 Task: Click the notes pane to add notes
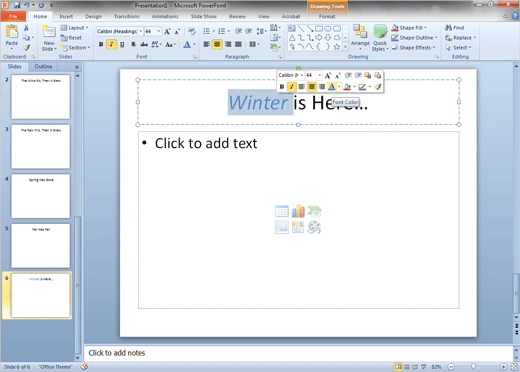click(298, 353)
